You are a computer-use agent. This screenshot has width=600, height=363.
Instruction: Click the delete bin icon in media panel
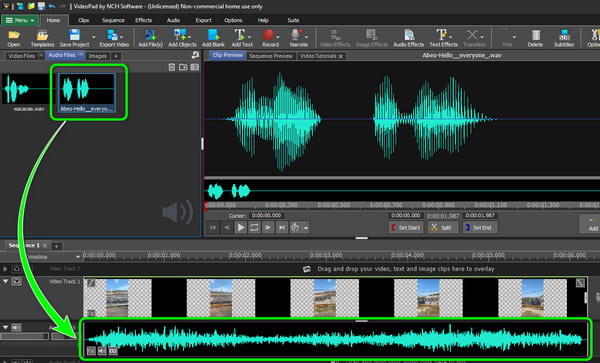(x=172, y=67)
